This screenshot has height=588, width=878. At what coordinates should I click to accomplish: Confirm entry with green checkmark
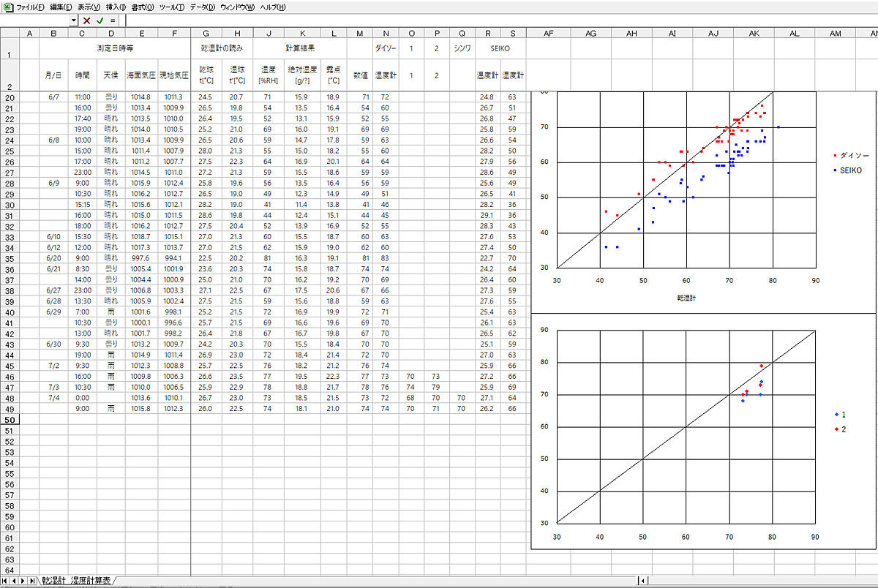coord(100,20)
